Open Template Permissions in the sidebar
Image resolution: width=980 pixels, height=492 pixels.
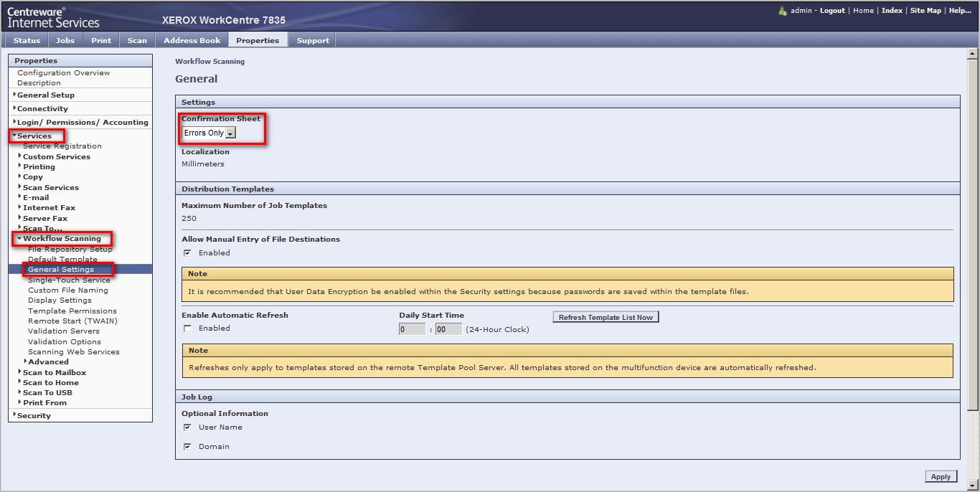tap(72, 311)
